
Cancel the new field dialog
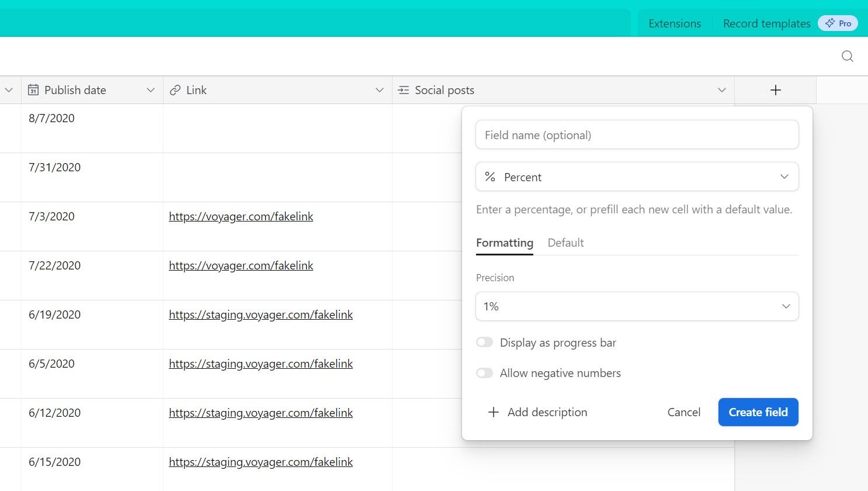coord(683,412)
